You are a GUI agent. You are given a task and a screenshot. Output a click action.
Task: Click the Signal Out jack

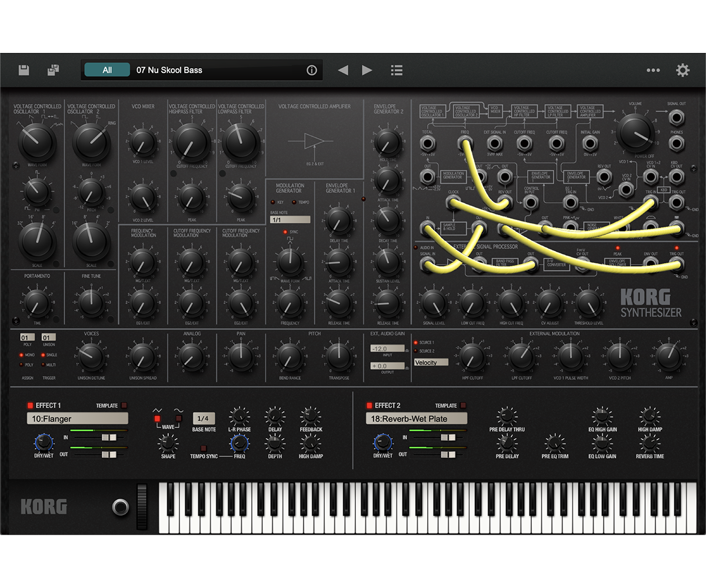pos(677,118)
